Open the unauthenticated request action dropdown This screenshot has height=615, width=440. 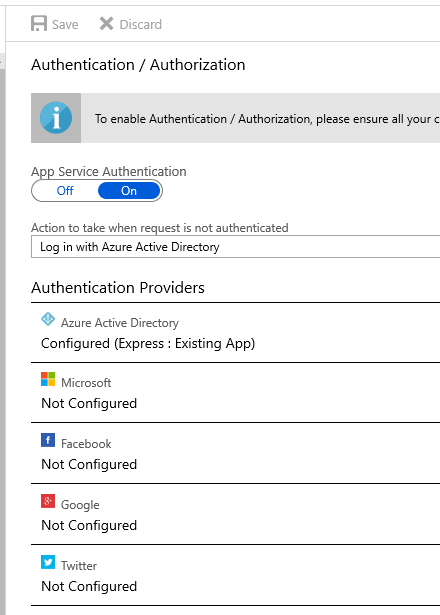pyautogui.click(x=235, y=247)
